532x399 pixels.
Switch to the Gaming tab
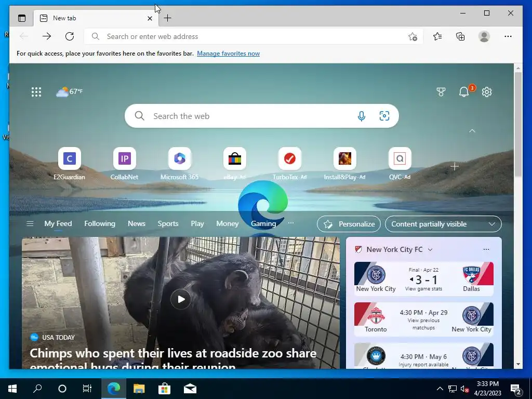263,223
